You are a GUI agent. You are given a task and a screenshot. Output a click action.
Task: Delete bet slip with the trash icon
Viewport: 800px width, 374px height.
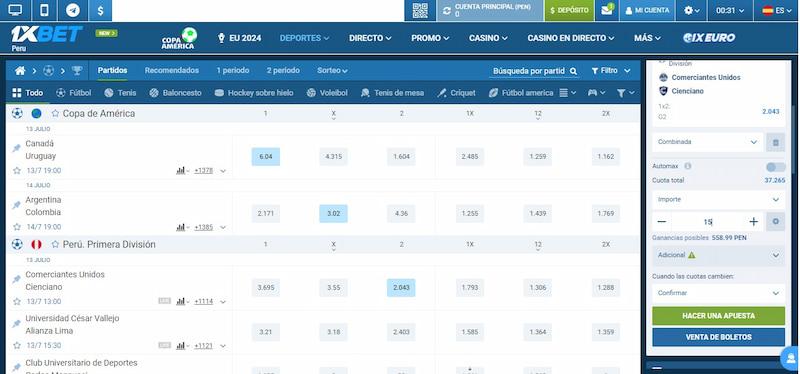click(776, 142)
